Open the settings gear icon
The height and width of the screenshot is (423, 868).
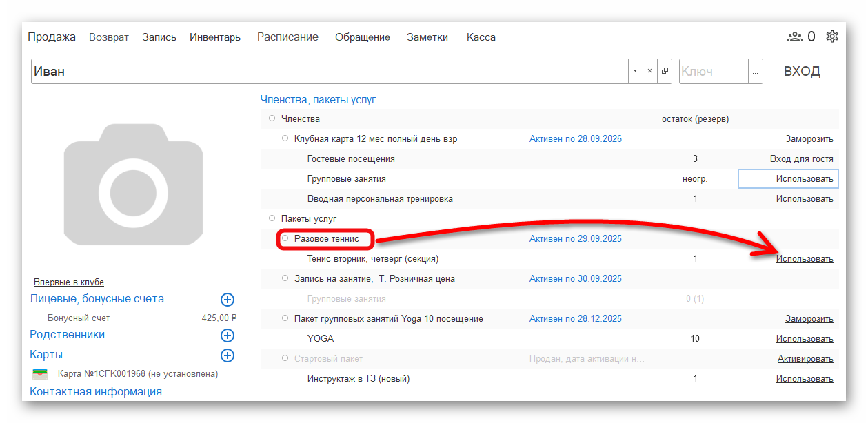[x=831, y=37]
